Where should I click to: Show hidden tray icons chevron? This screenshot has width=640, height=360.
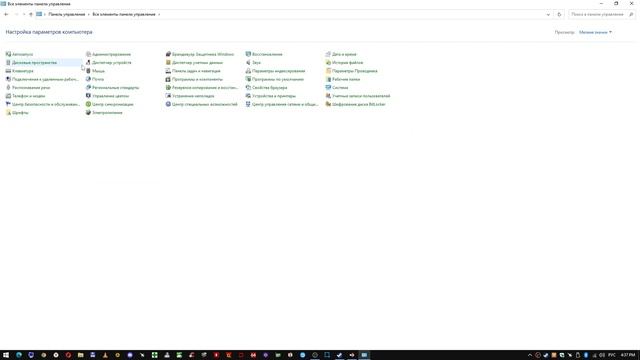point(530,355)
